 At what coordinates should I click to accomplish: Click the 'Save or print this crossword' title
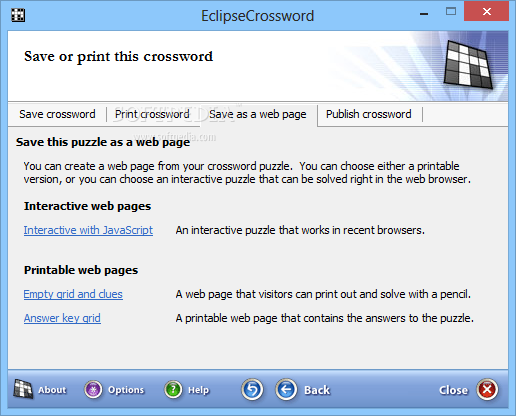(x=118, y=57)
